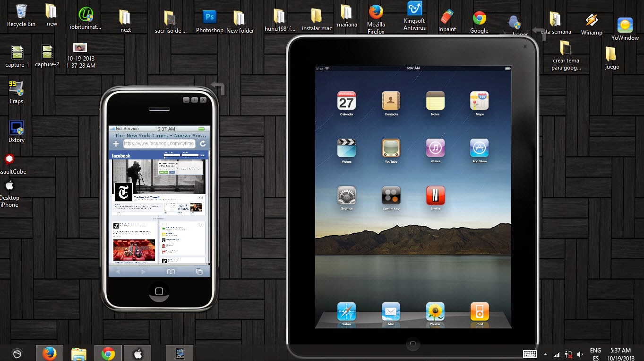Image resolution: width=644 pixels, height=361 pixels.
Task: Open Netflix on the iPad
Action: [435, 195]
